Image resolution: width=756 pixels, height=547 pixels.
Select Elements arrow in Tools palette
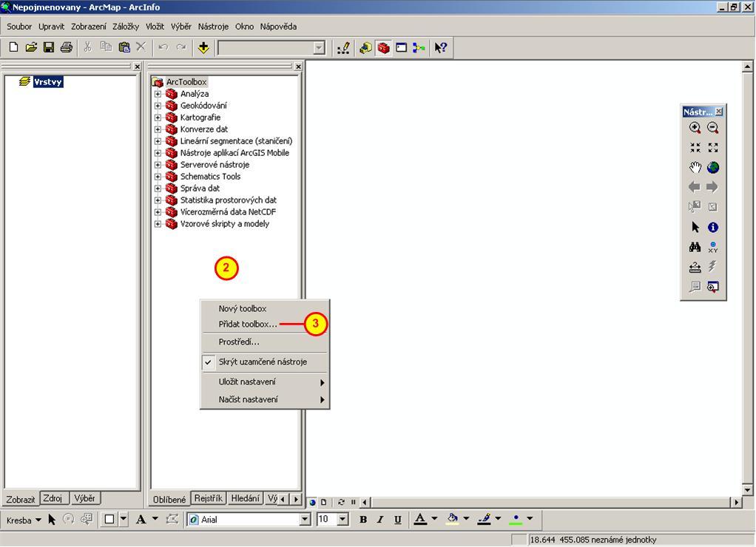(x=695, y=227)
